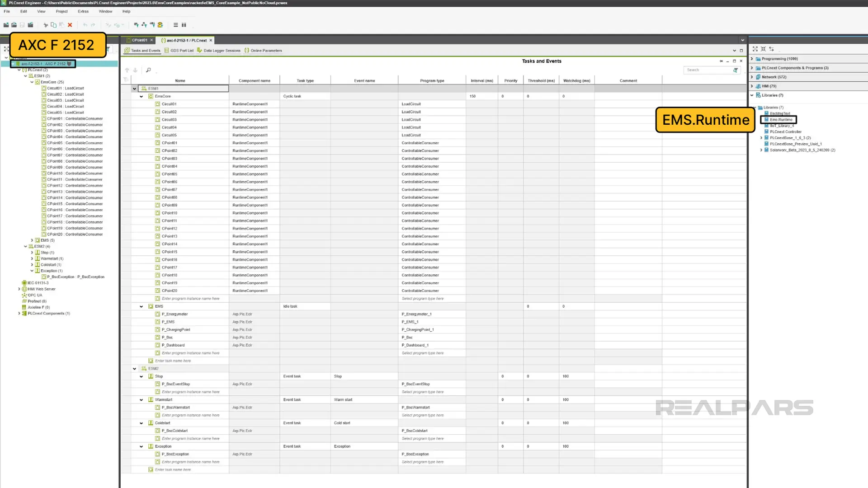Click 'Enter task name here' under ESM1
868x488 pixels.
pos(173,361)
